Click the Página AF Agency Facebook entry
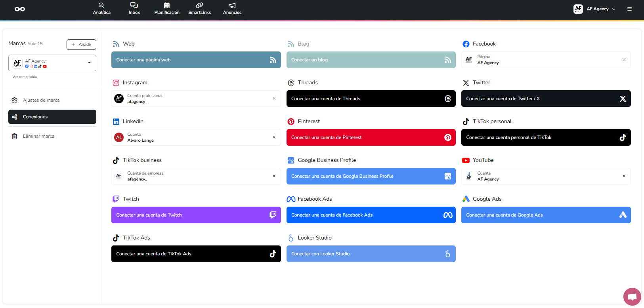 pos(546,60)
